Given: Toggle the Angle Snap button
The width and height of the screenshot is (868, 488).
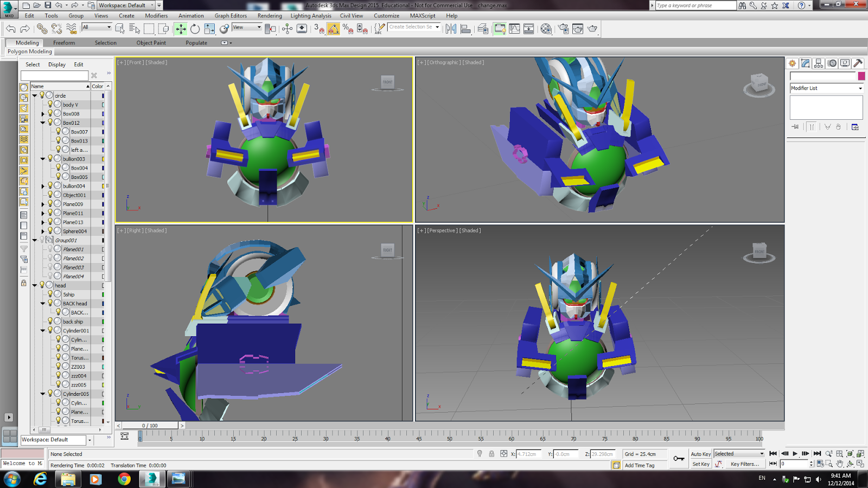Looking at the screenshot, I should pos(334,29).
